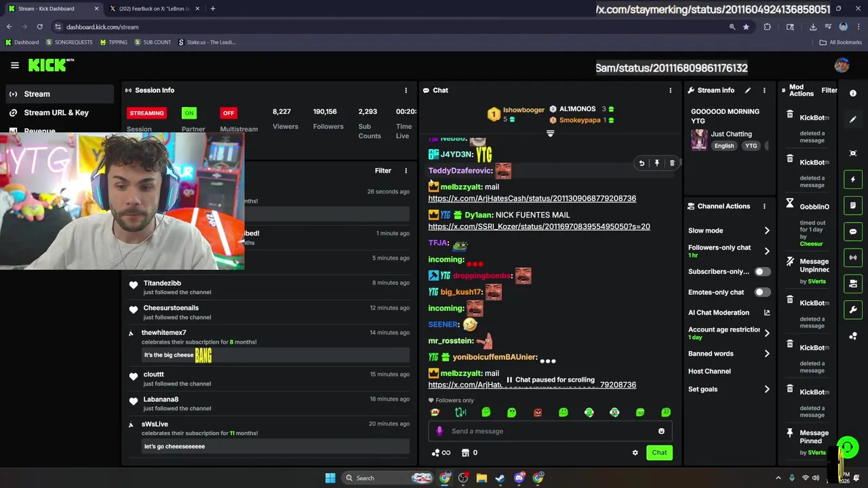The height and width of the screenshot is (488, 868).
Task: Open the emoji picker in message box
Action: coord(661,431)
